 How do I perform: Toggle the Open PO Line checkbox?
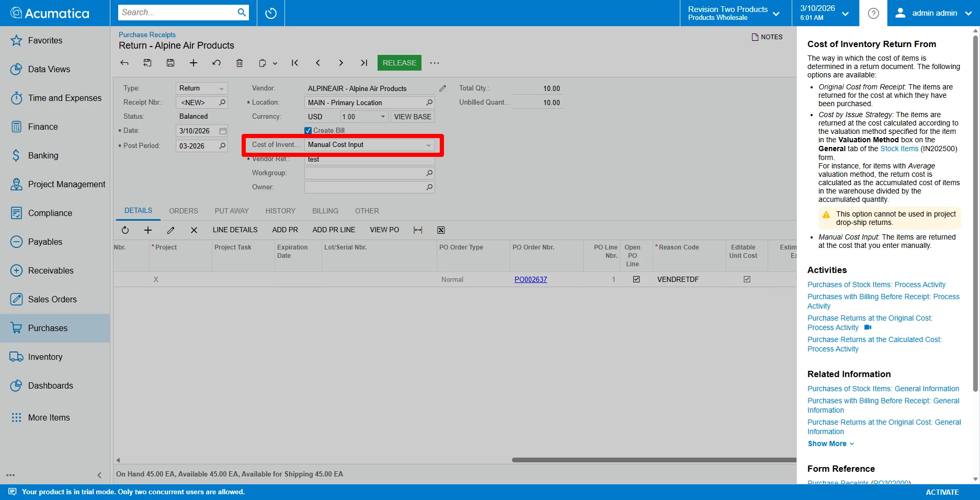click(x=636, y=279)
